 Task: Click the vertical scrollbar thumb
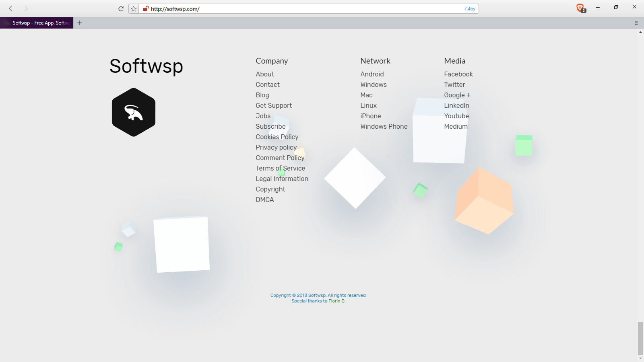click(640, 338)
